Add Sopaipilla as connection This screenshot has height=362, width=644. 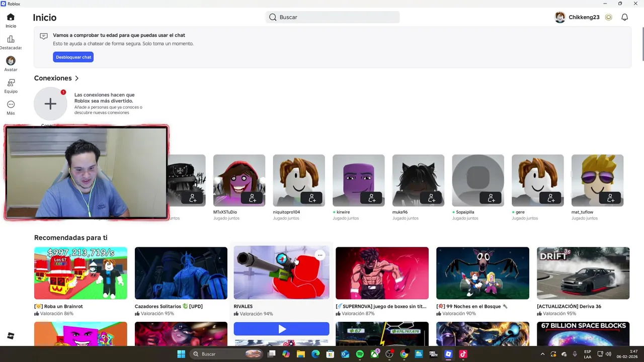pos(491,198)
